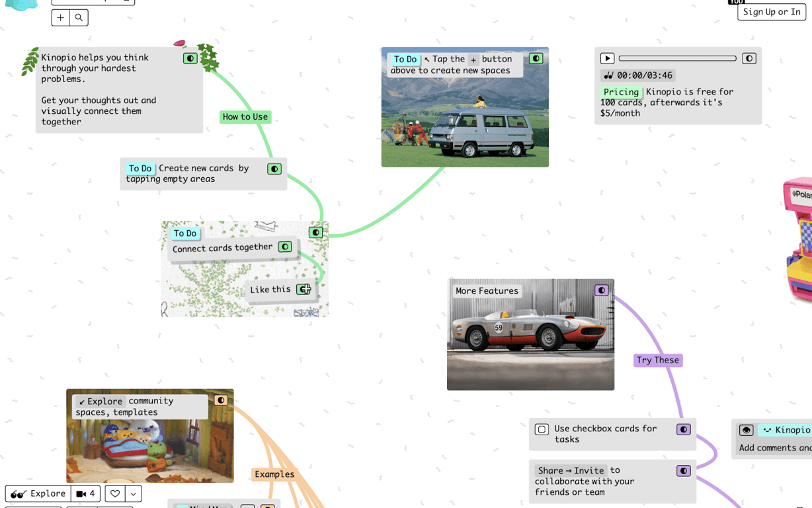812x508 pixels.
Task: Click the heart favorite button
Action: [115, 493]
